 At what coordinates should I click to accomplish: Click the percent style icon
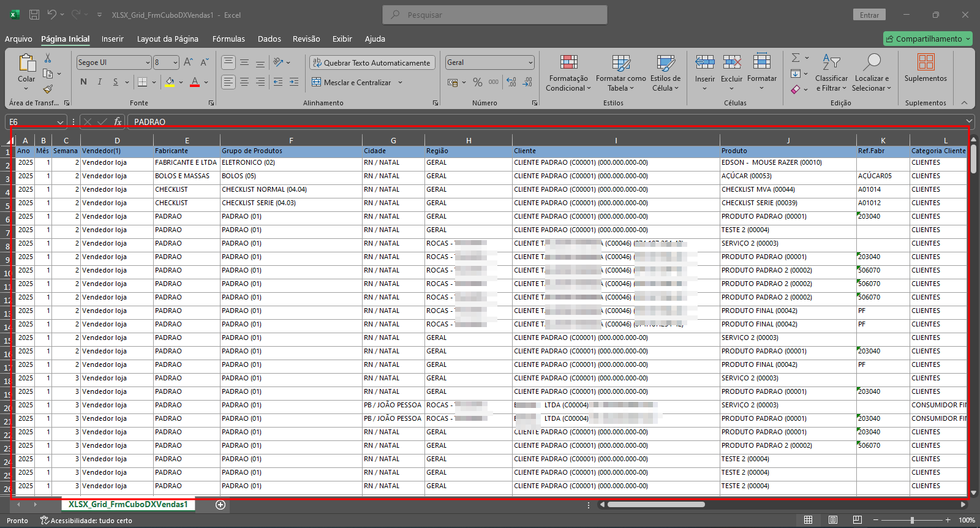point(478,82)
